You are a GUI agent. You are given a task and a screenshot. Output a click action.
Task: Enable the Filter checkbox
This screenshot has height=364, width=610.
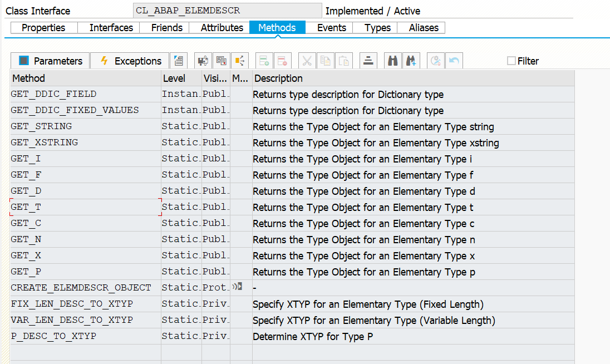click(511, 61)
